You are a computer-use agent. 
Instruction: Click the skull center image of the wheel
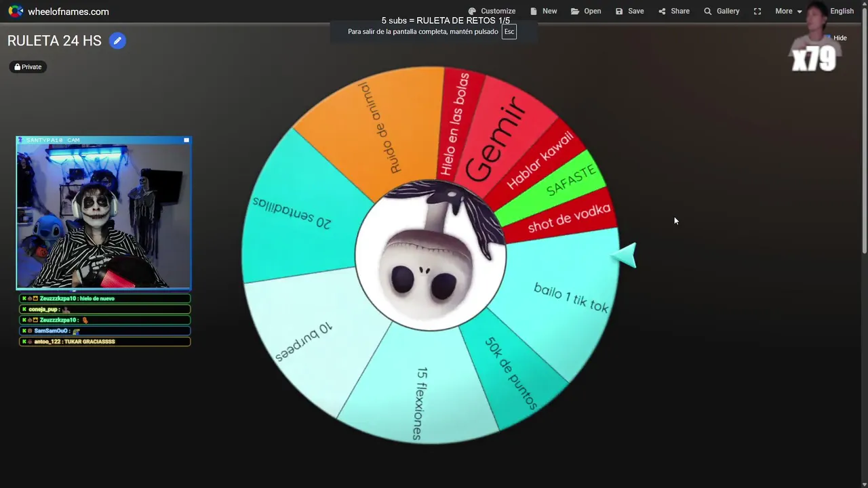[430, 256]
